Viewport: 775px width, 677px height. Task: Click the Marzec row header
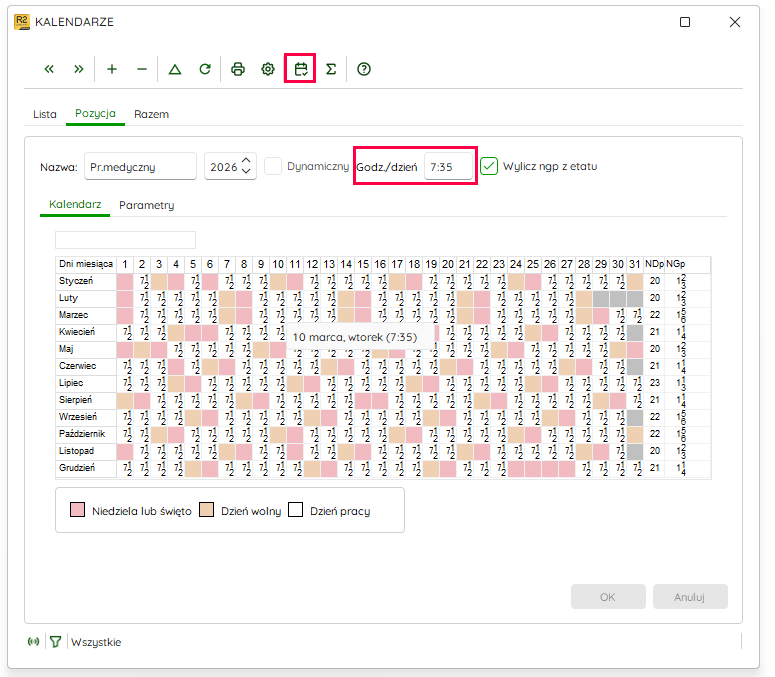(86, 315)
